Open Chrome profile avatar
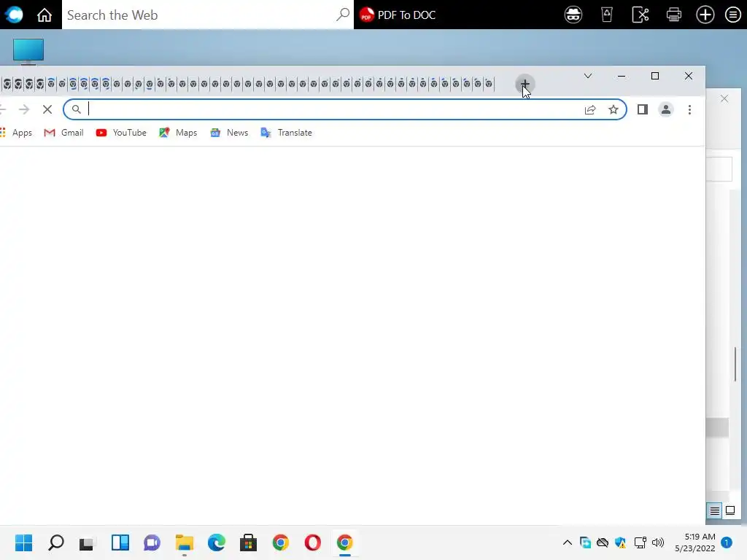The width and height of the screenshot is (747, 560). coord(665,110)
